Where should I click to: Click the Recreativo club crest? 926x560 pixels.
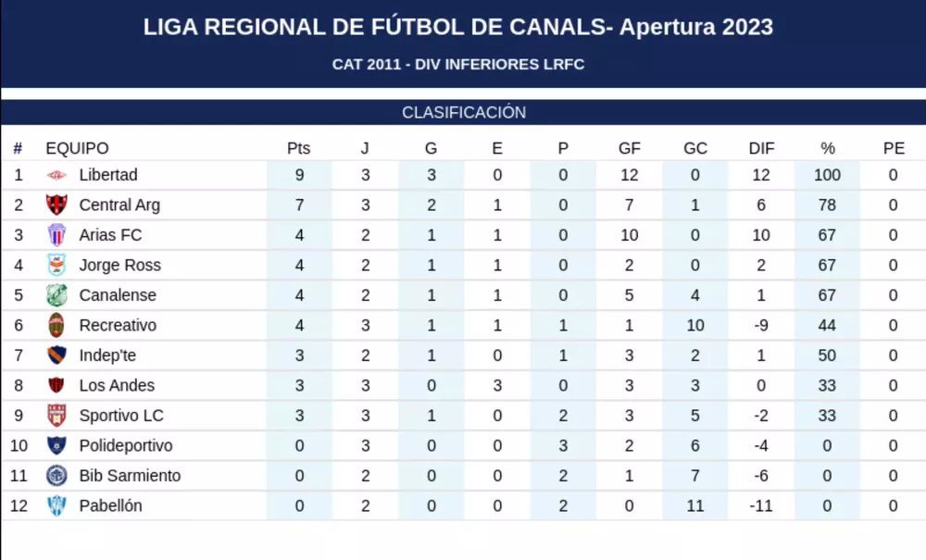click(57, 326)
